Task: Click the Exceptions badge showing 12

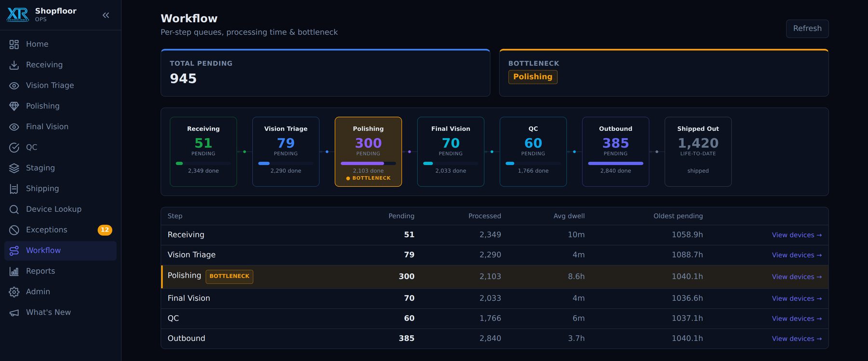Action: [x=105, y=230]
